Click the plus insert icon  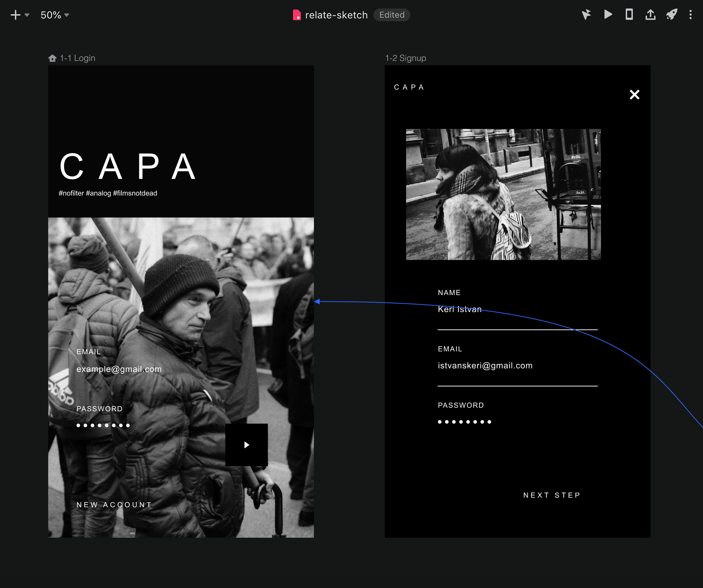(15, 15)
